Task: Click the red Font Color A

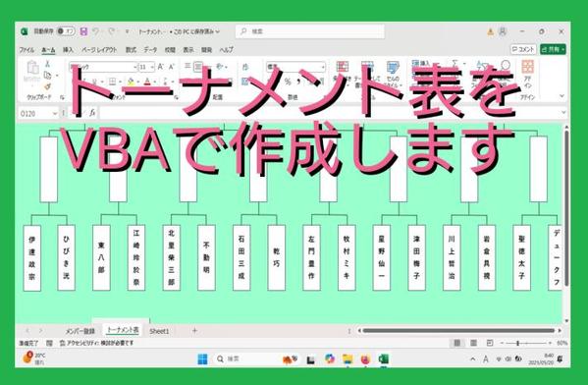Action: (147, 82)
